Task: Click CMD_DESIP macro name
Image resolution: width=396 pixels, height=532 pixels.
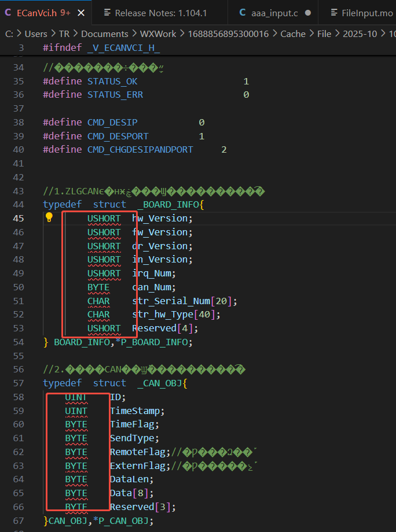Action: click(x=112, y=123)
